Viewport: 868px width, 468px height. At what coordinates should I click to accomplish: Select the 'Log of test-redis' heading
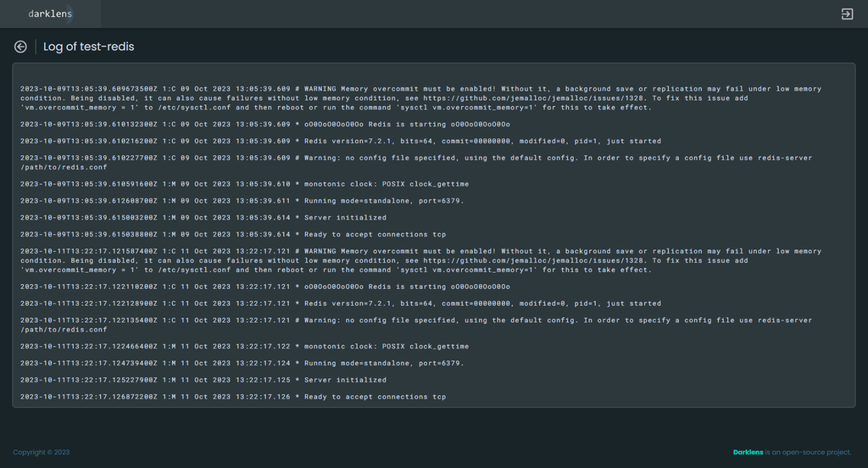(x=88, y=47)
